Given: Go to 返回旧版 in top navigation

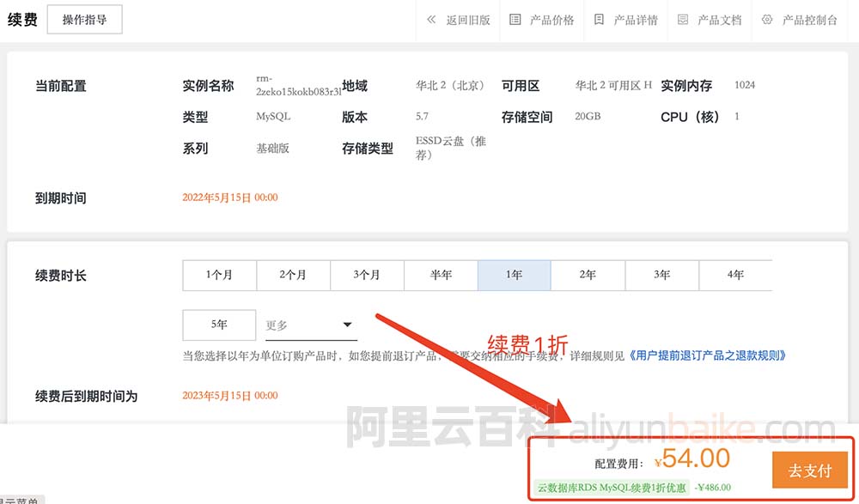Looking at the screenshot, I should 467,20.
